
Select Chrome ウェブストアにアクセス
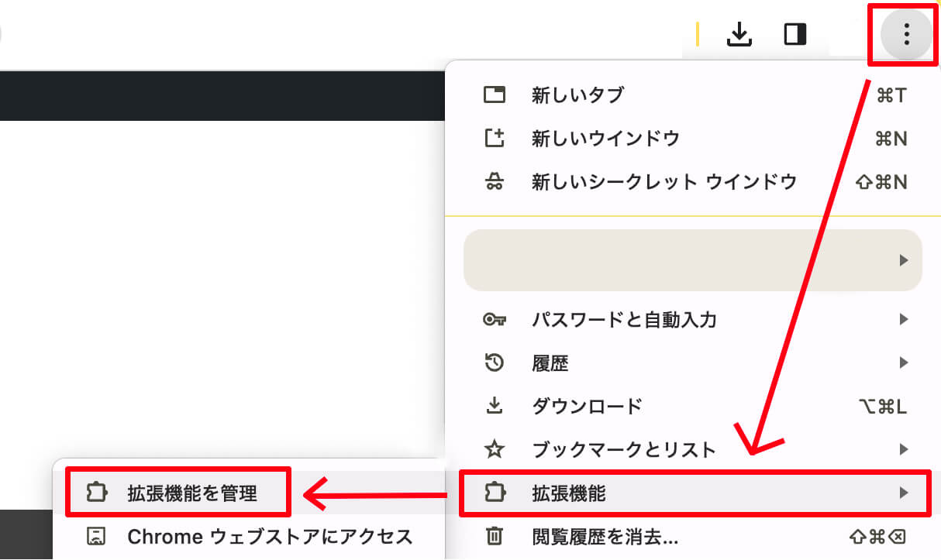[x=269, y=536]
